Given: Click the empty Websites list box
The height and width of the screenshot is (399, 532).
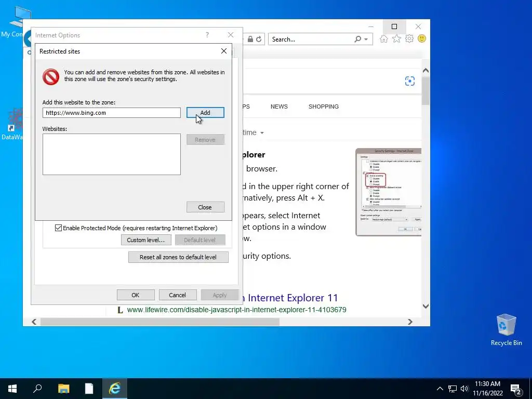Looking at the screenshot, I should point(112,154).
